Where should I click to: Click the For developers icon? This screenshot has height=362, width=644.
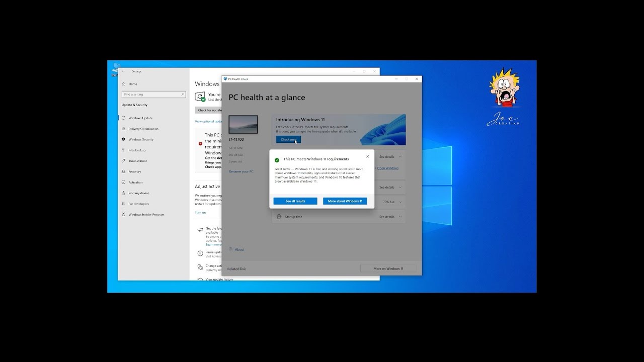(124, 204)
